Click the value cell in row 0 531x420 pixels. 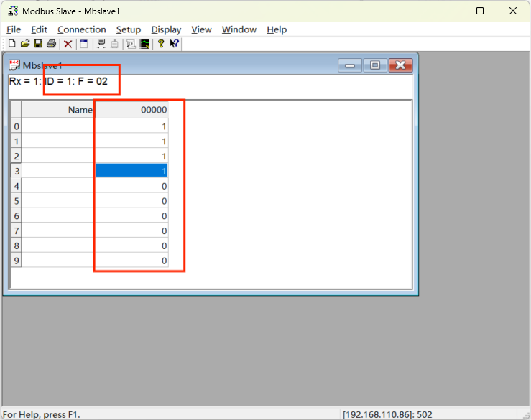(x=131, y=126)
